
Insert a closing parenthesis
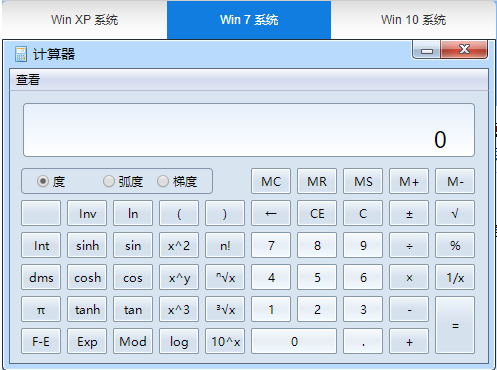225,213
